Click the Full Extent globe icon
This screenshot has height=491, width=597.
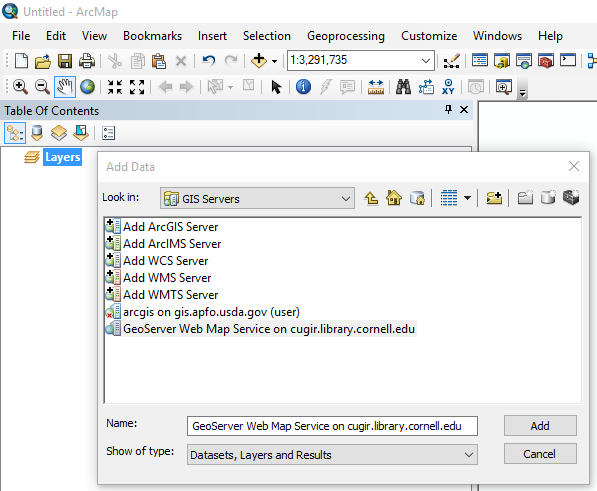pyautogui.click(x=87, y=87)
